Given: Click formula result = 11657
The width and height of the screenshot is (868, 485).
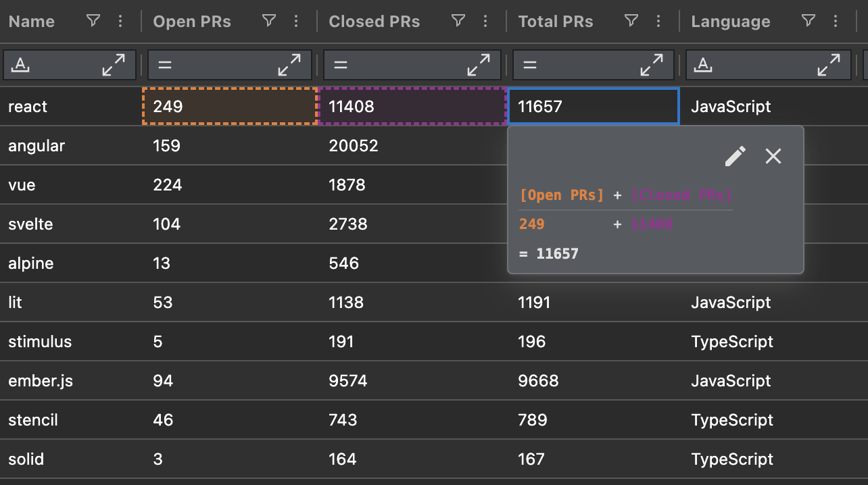Looking at the screenshot, I should click(549, 254).
